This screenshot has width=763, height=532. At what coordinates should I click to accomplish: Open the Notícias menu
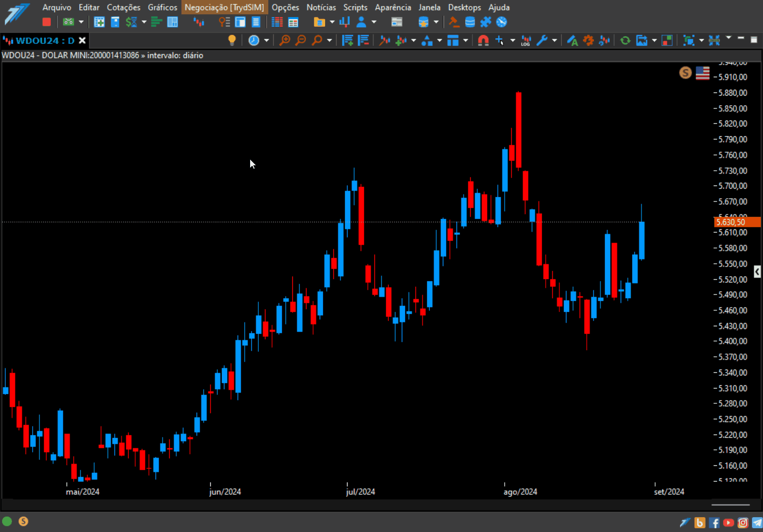pyautogui.click(x=321, y=7)
